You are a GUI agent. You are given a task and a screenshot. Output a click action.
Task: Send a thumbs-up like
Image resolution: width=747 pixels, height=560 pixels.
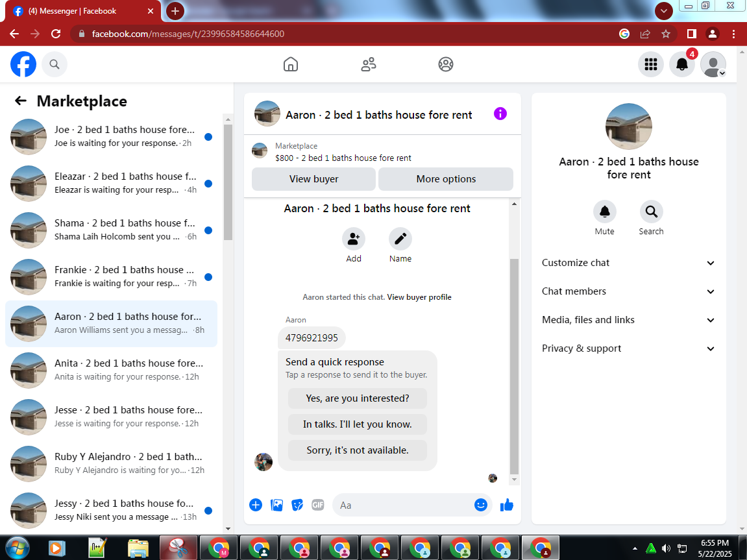(507, 505)
